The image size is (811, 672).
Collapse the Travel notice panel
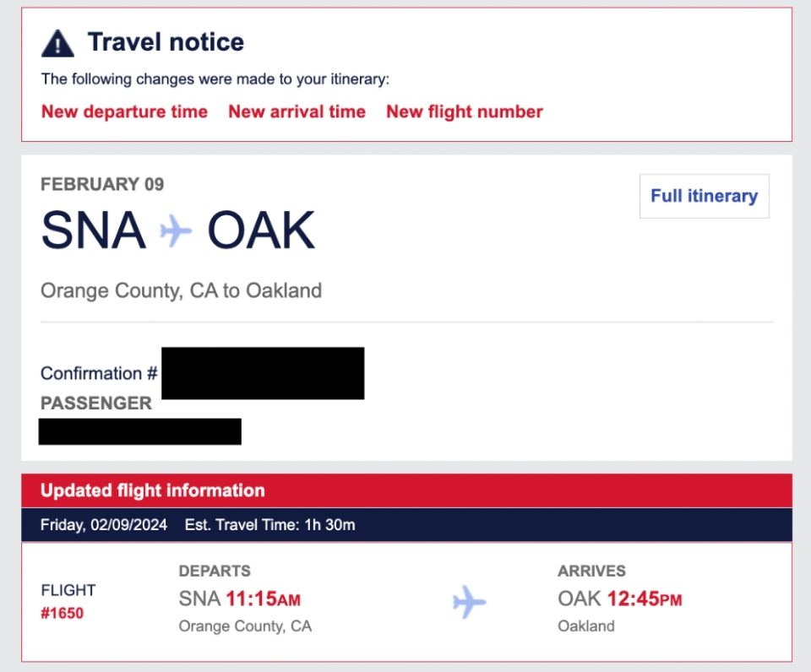click(x=165, y=41)
